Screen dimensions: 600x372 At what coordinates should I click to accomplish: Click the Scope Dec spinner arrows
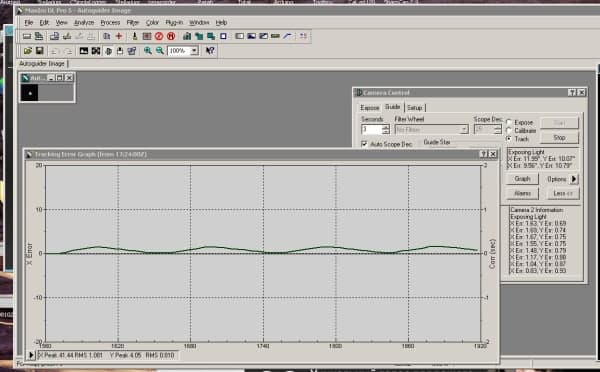click(497, 130)
